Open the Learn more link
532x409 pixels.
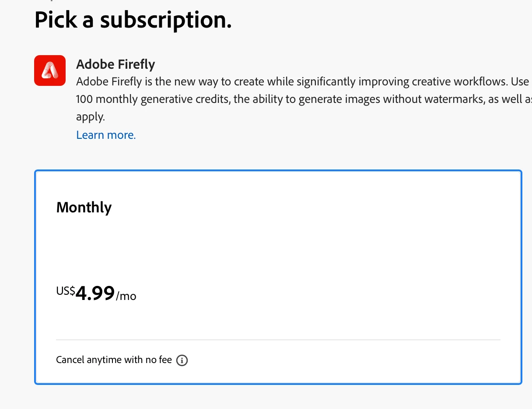pos(106,135)
